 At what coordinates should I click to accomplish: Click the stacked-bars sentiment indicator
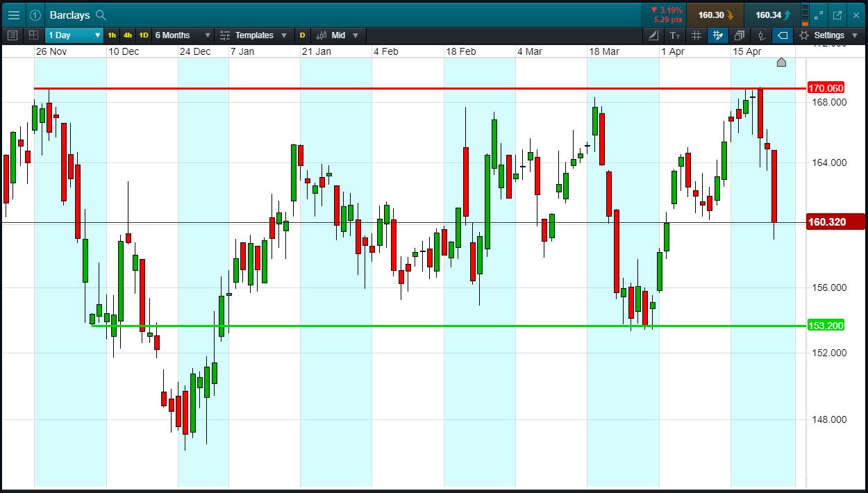click(x=805, y=15)
